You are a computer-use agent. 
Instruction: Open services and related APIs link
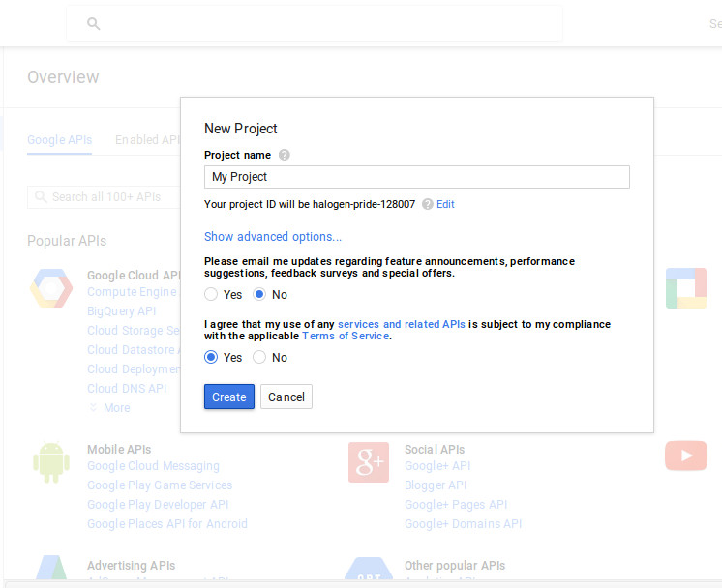[402, 324]
